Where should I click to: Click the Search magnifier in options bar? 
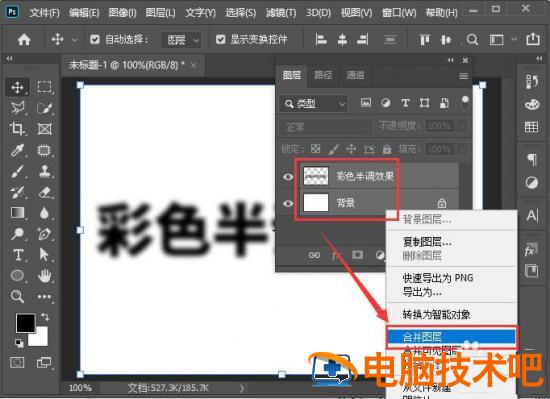[472, 40]
